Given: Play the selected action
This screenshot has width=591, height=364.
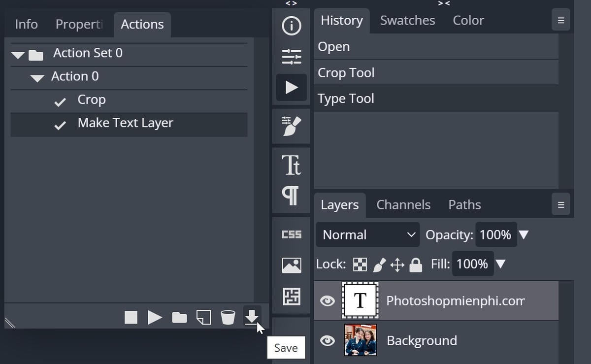Looking at the screenshot, I should tap(155, 317).
